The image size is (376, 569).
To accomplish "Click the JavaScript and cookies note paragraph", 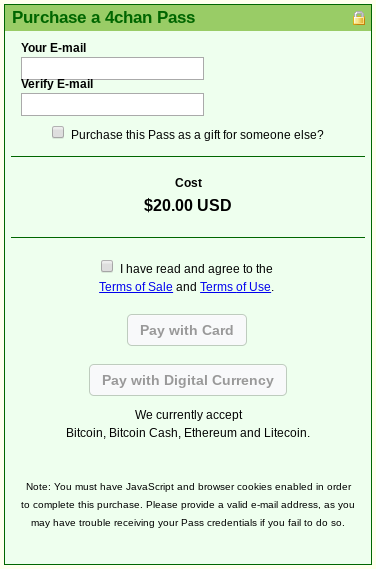I will (x=188, y=505).
